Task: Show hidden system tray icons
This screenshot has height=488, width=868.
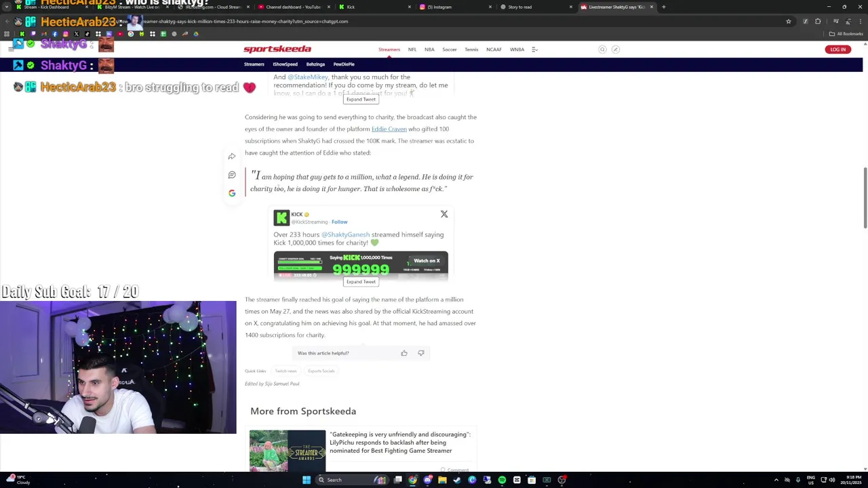Action: [776, 480]
